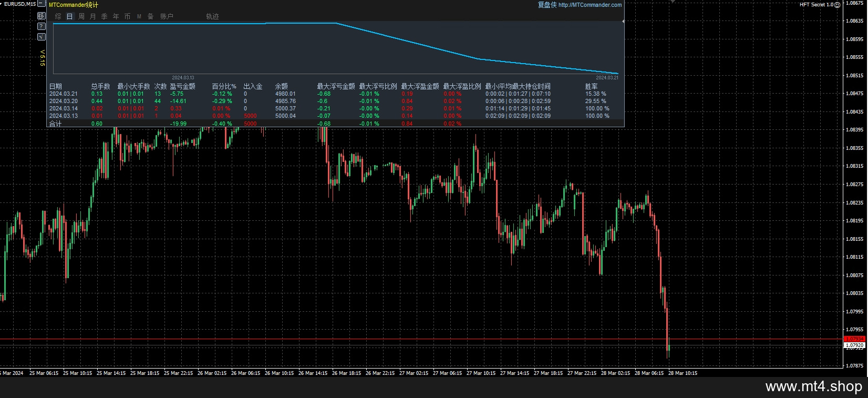Image resolution: width=868 pixels, height=398 pixels.
Task: Click the 胜率 column header
Action: [x=591, y=86]
